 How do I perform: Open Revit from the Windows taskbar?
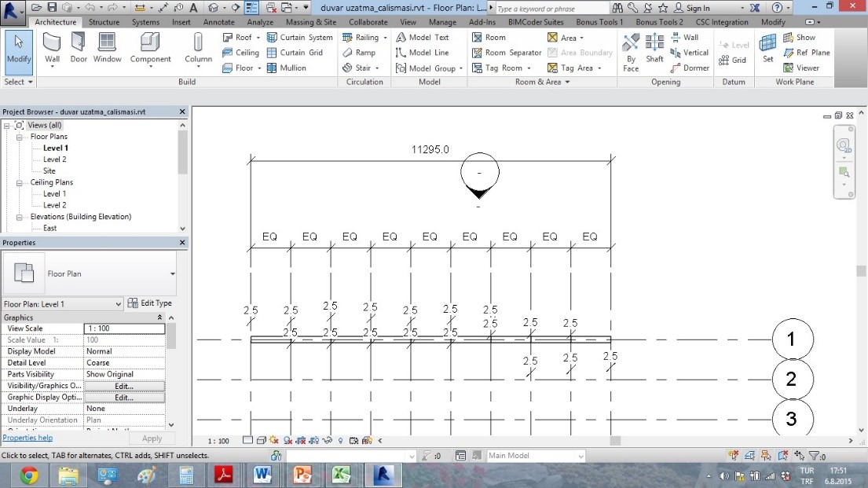tap(383, 475)
